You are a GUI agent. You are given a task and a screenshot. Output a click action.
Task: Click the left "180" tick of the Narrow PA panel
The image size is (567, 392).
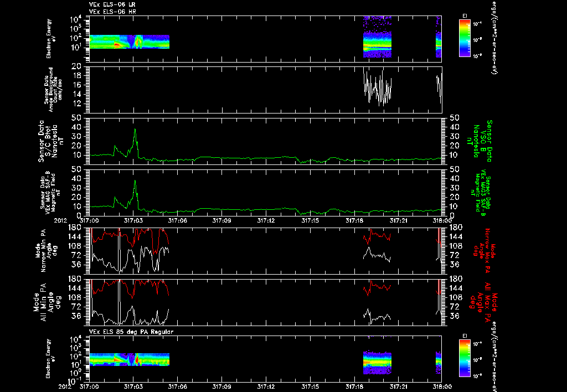coord(74,227)
